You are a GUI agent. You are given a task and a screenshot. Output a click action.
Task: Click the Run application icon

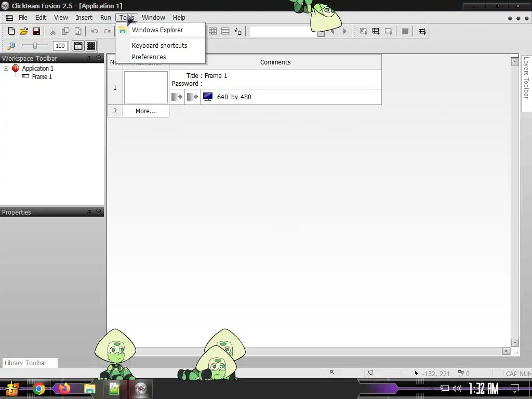[376, 31]
